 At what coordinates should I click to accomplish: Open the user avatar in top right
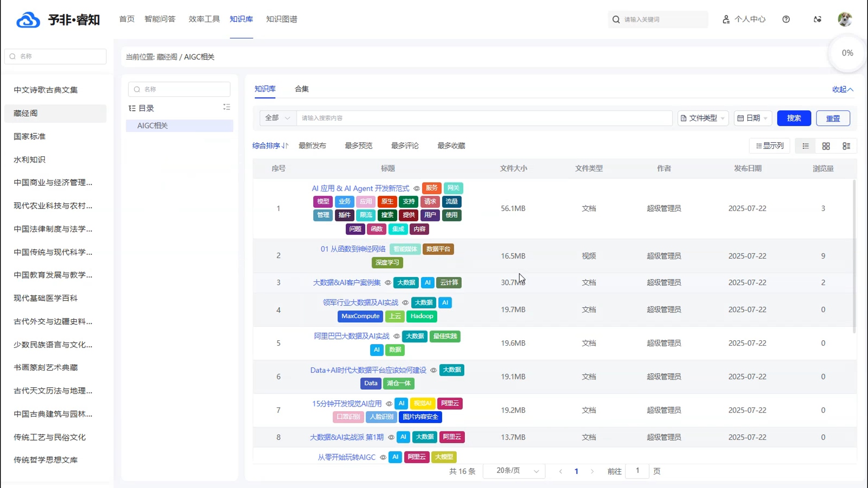click(x=844, y=19)
